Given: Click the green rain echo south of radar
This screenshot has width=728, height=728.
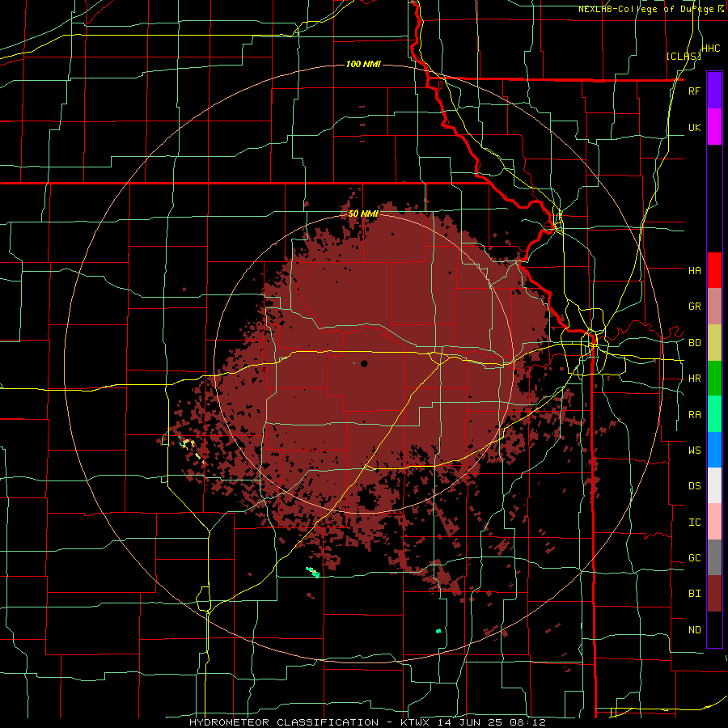Looking at the screenshot, I should tap(313, 572).
